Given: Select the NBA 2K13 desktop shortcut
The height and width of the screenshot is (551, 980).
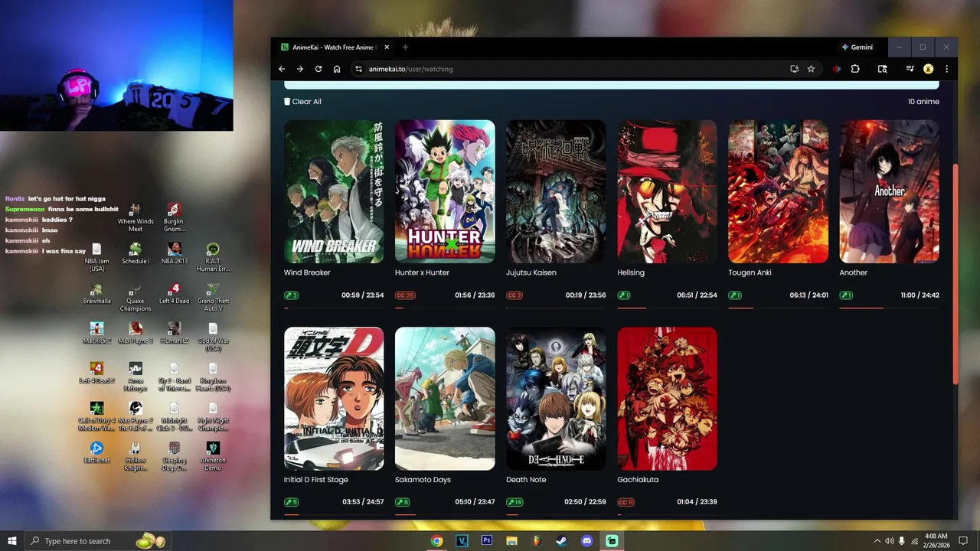Looking at the screenshot, I should point(175,253).
